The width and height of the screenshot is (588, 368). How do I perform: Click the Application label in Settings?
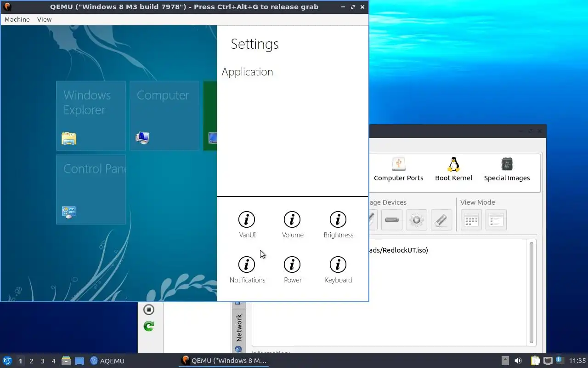pos(247,72)
